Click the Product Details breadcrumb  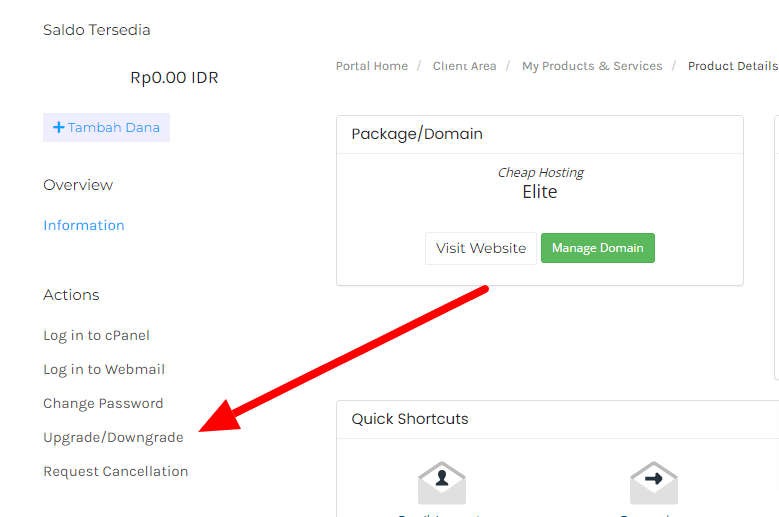732,66
